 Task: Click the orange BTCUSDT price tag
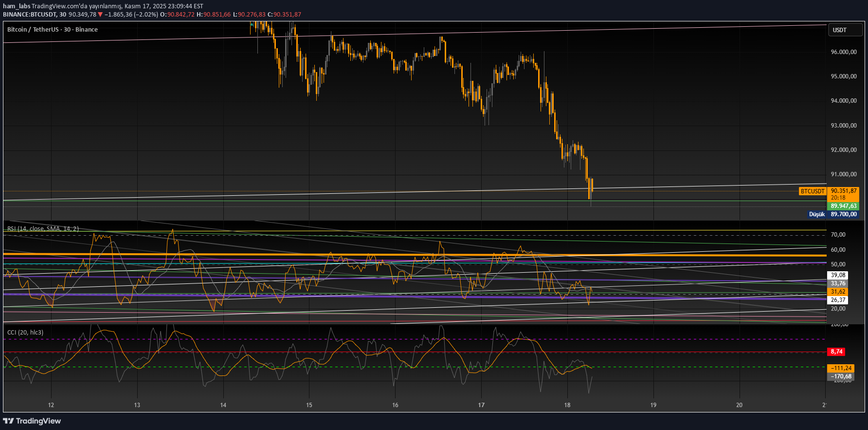pyautogui.click(x=813, y=191)
